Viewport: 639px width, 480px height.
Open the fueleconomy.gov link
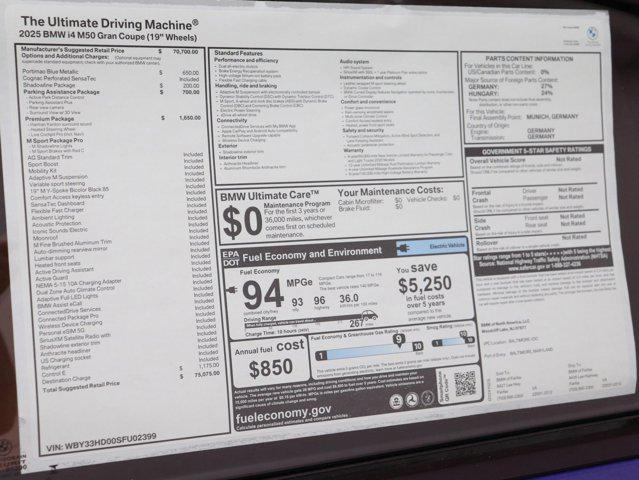tap(284, 414)
